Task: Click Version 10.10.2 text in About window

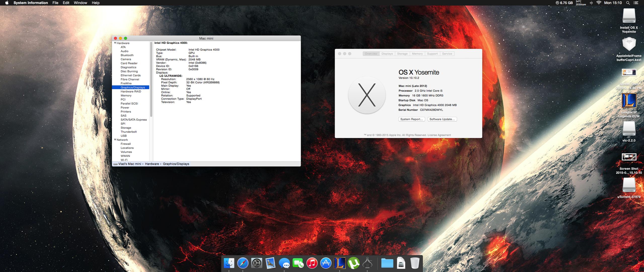Action: [409, 78]
